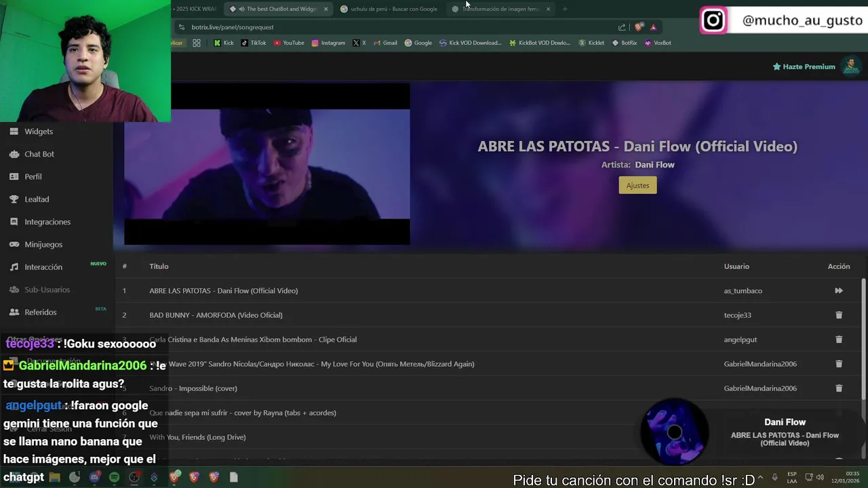Switch to Transformación de imagen tab
Screen dimensions: 868x488
coord(500,9)
